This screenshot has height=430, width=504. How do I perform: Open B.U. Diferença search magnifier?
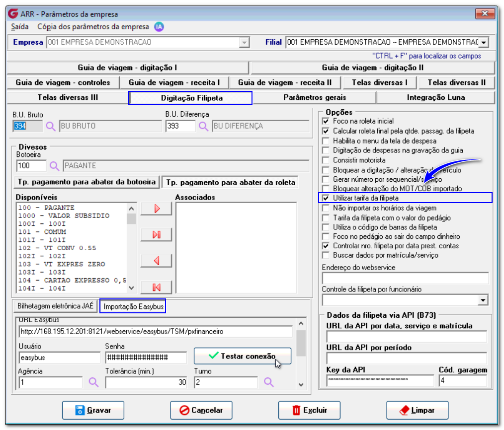coord(203,126)
